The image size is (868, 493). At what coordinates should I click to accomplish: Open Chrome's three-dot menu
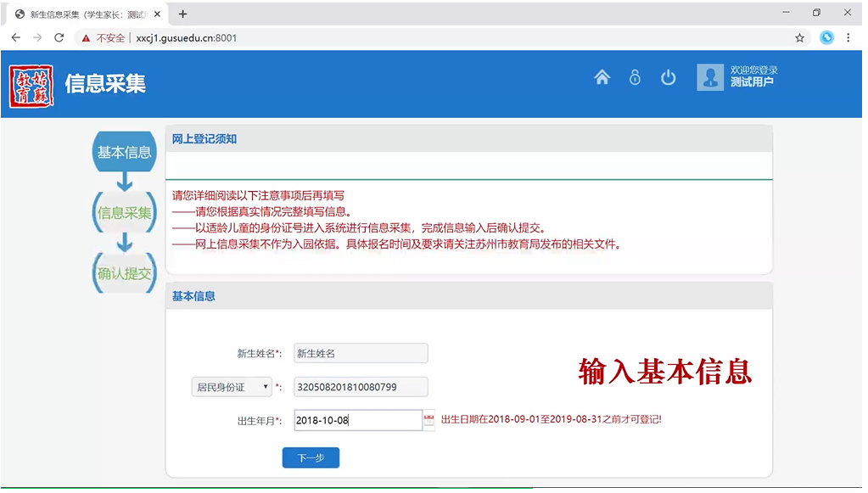(x=848, y=38)
